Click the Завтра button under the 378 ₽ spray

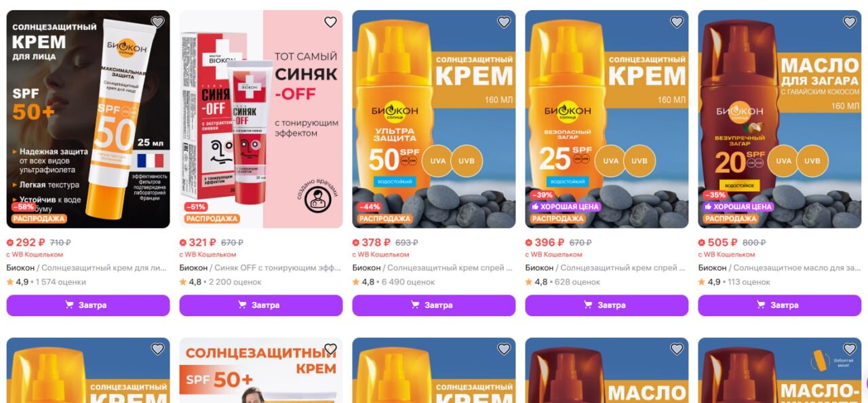434,305
